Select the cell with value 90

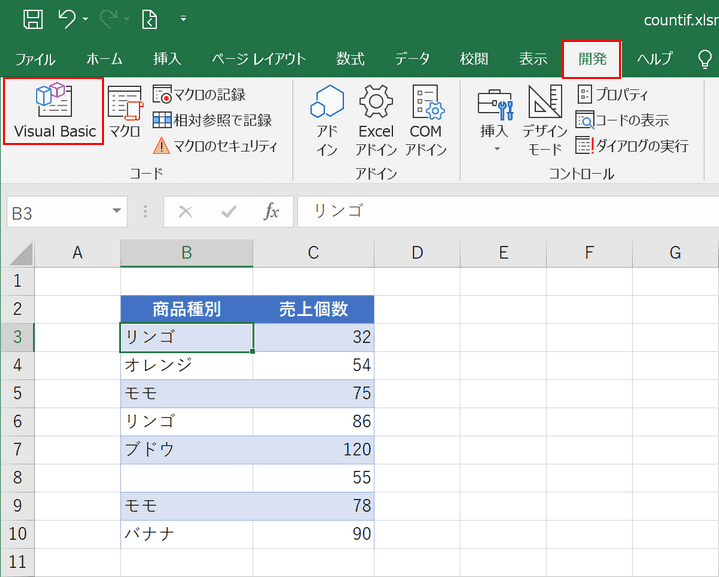(x=313, y=534)
